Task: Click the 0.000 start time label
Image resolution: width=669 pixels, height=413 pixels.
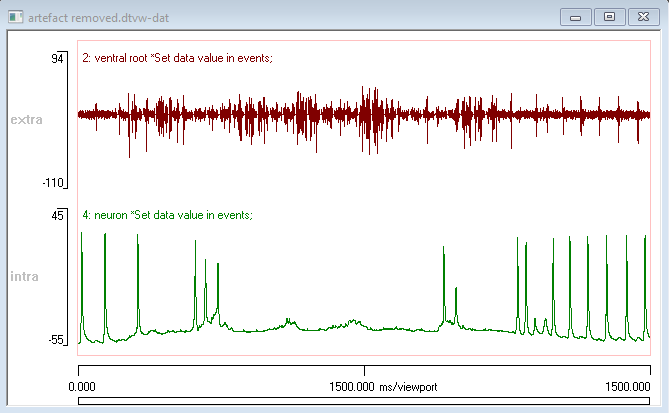Action: (x=94, y=386)
